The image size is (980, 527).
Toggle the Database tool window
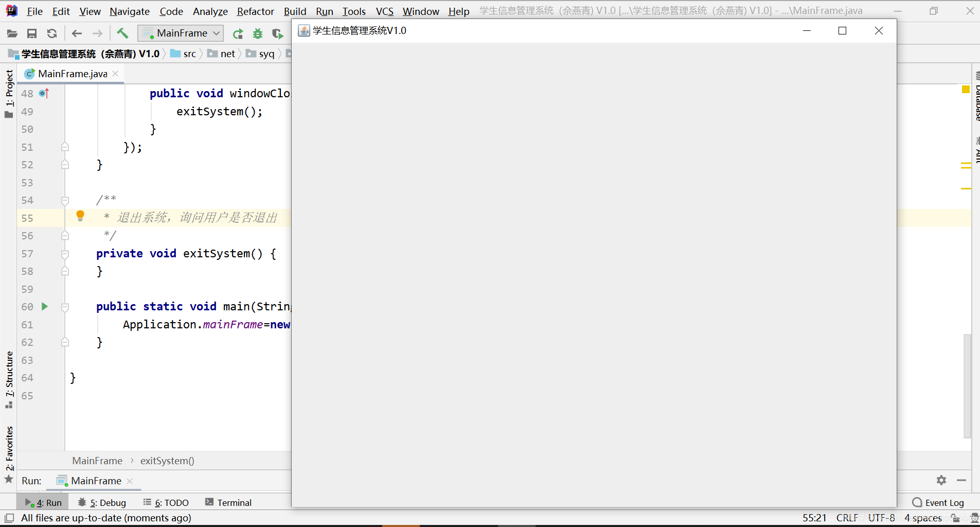(x=976, y=97)
